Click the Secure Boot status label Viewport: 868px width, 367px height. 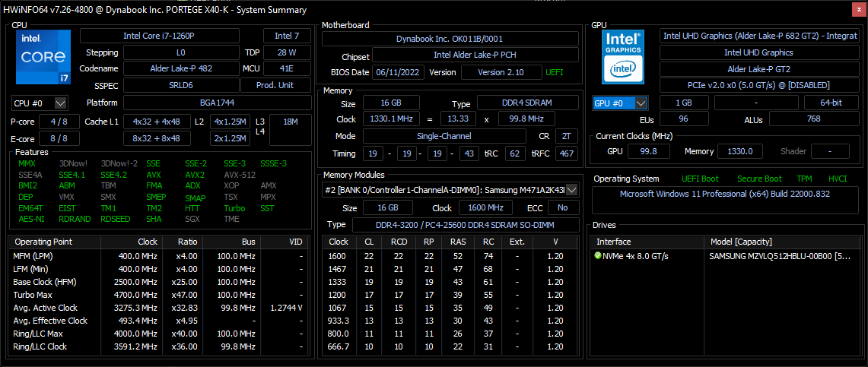coord(759,179)
